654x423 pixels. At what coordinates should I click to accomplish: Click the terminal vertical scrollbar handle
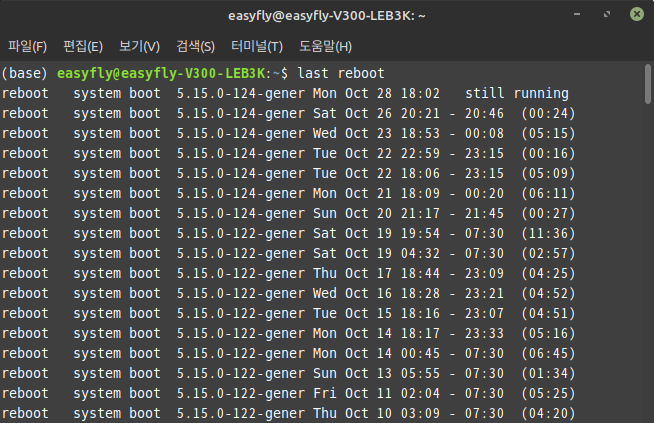click(648, 84)
